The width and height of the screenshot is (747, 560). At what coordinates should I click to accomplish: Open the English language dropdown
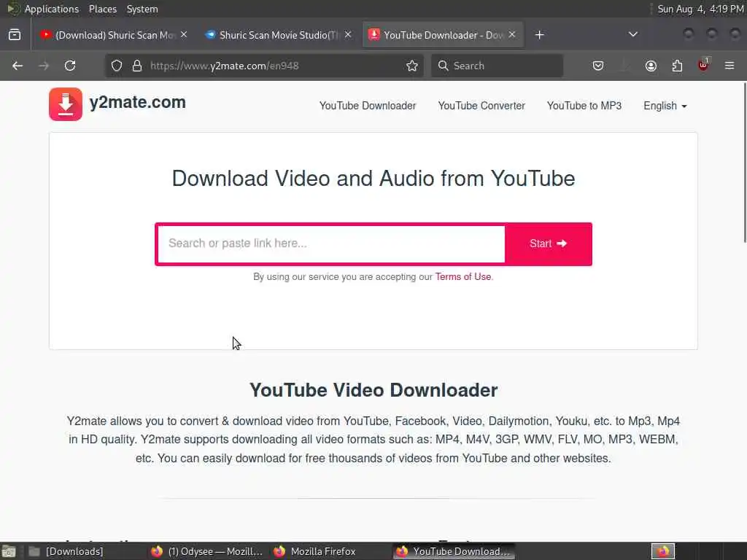665,106
